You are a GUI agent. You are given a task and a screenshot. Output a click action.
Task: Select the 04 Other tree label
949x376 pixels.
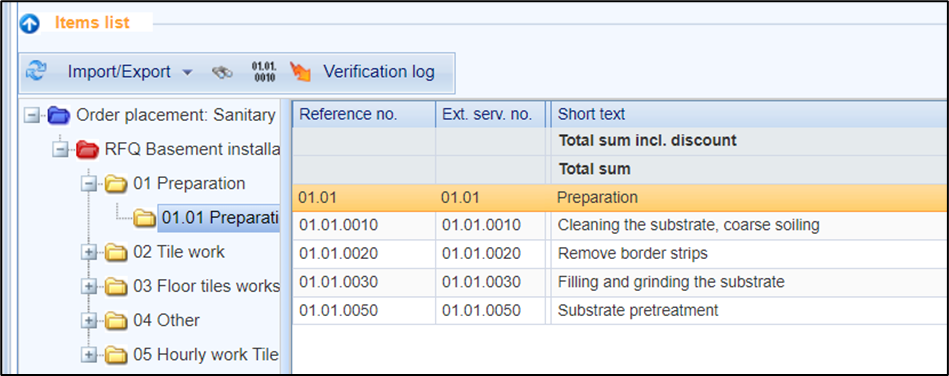[166, 320]
